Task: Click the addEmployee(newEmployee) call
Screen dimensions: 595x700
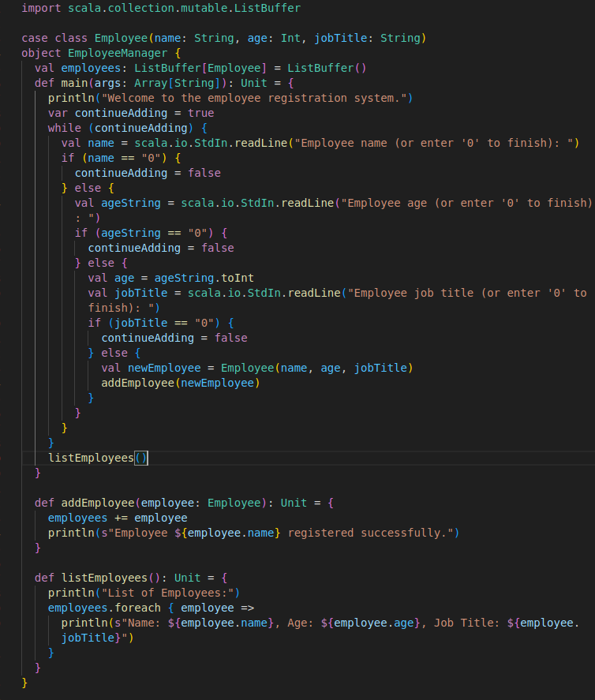Action: coord(181,383)
